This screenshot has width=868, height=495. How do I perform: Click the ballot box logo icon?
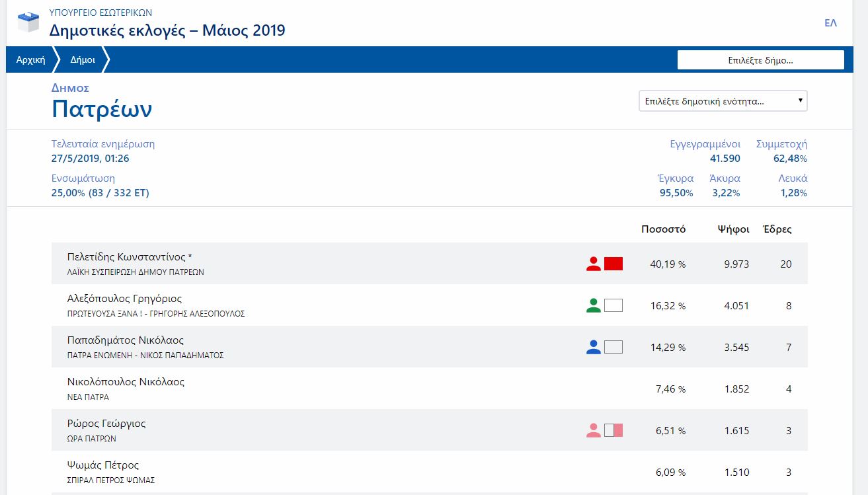(x=28, y=22)
